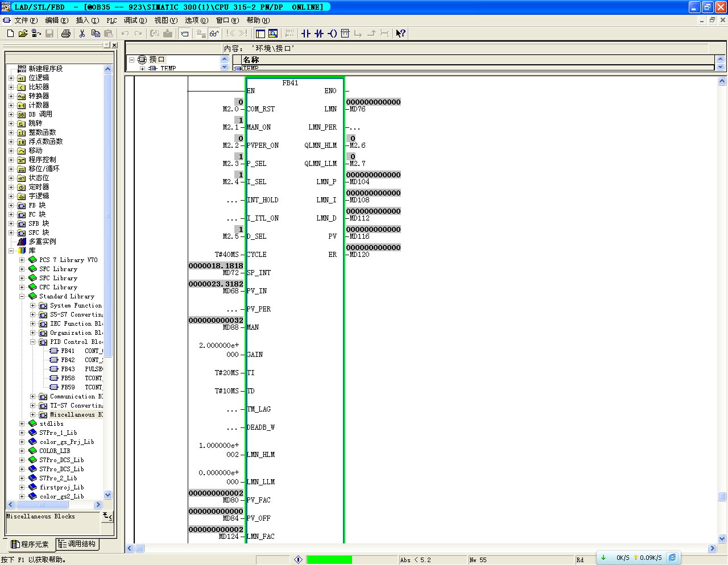Click the symbol tag toolbar icon
Viewport: 728px width, 565px height.
pos(184,34)
